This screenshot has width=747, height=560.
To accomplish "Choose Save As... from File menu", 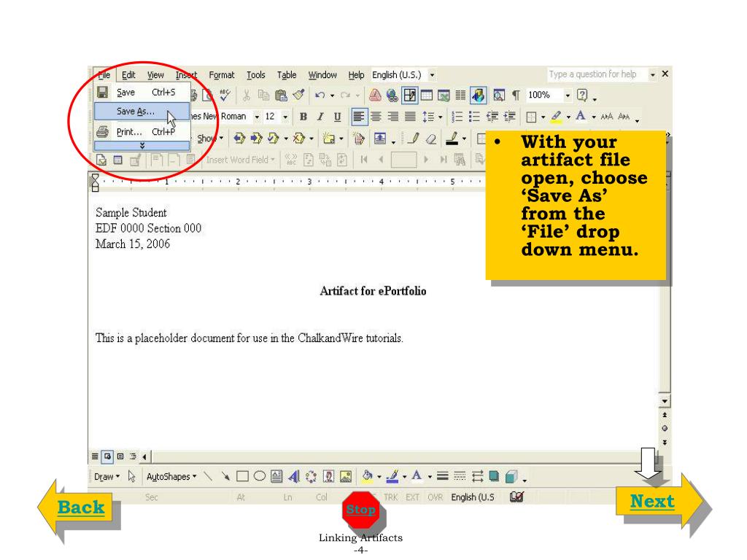I will [x=142, y=112].
